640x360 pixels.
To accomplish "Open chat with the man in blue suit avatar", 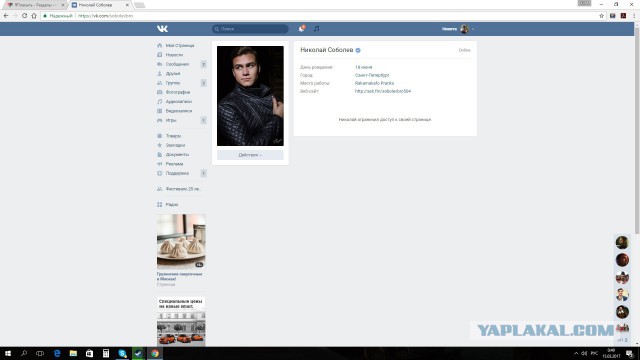I will [x=622, y=295].
